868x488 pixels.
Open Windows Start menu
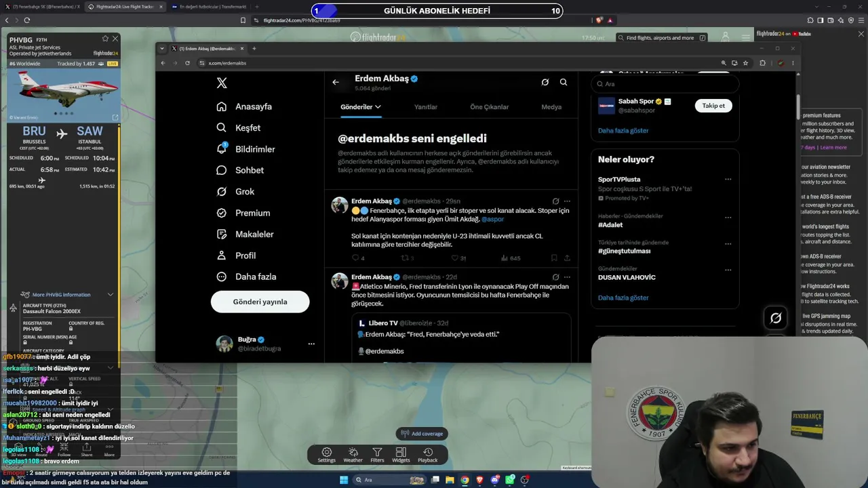click(x=344, y=480)
